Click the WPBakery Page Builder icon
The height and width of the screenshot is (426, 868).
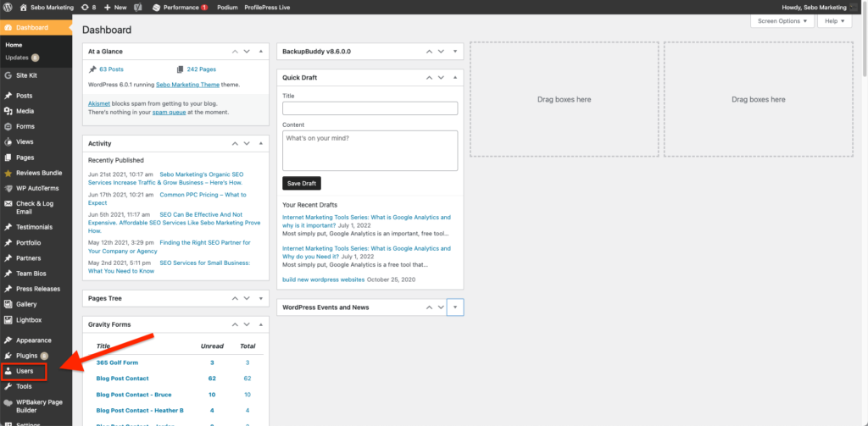[8, 403]
